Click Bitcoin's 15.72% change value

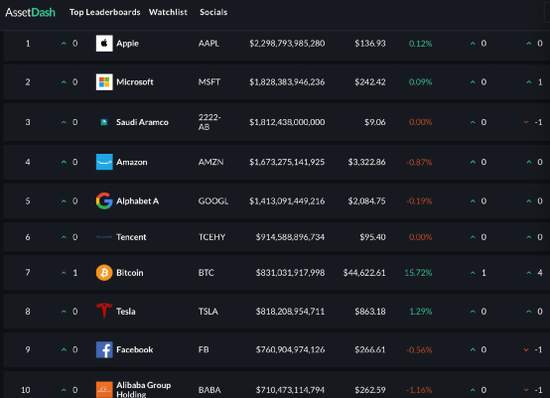pyautogui.click(x=418, y=273)
